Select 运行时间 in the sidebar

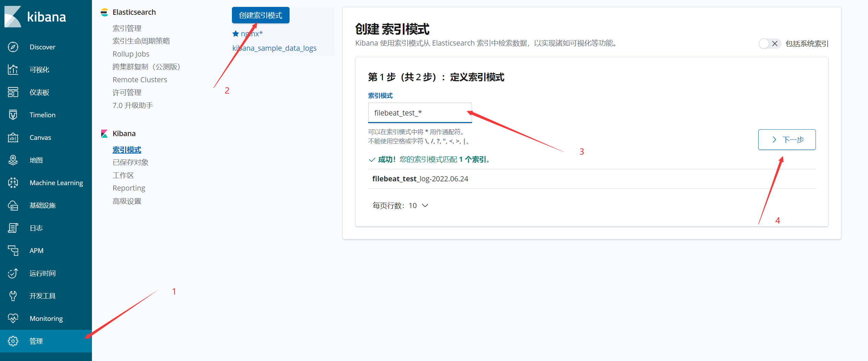coord(46,273)
